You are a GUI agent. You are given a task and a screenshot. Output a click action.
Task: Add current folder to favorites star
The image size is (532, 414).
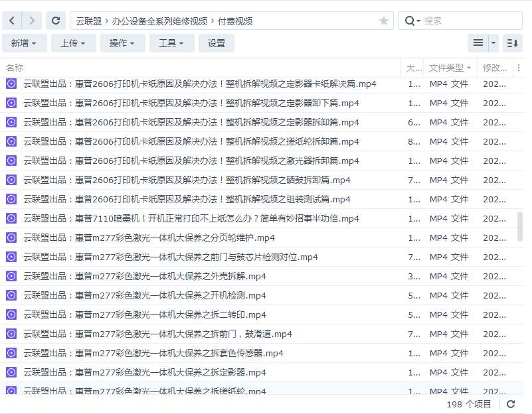384,21
